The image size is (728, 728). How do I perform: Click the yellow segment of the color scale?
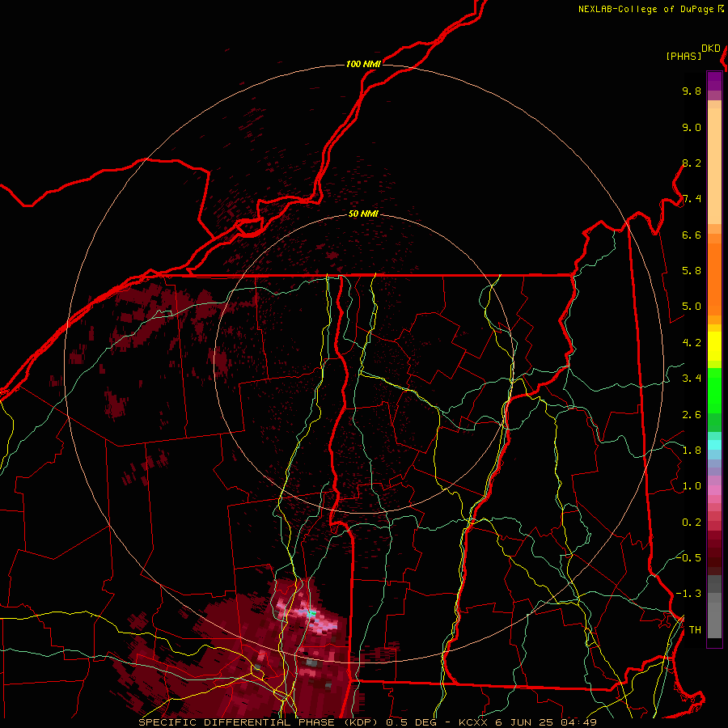714,346
